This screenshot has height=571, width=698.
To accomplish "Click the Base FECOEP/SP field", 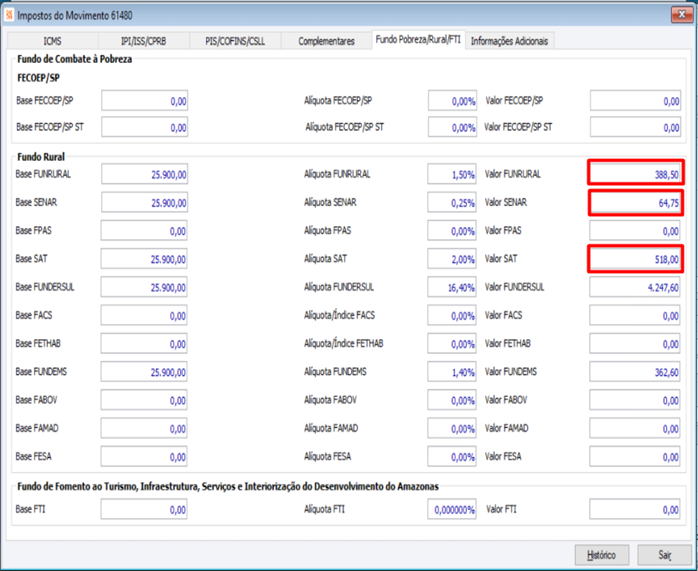I will tap(144, 101).
